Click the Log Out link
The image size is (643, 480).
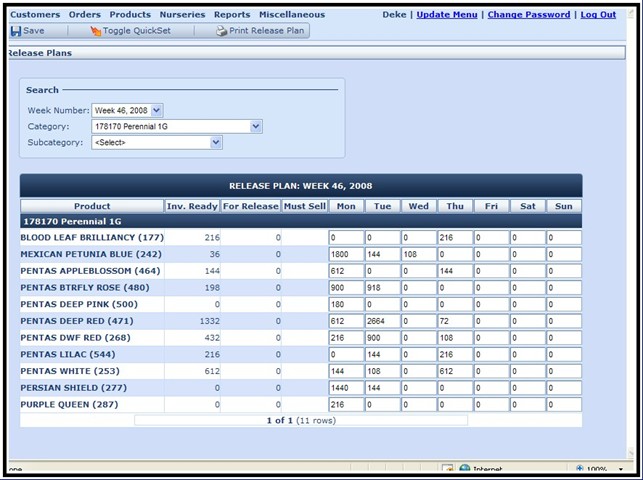pyautogui.click(x=598, y=15)
